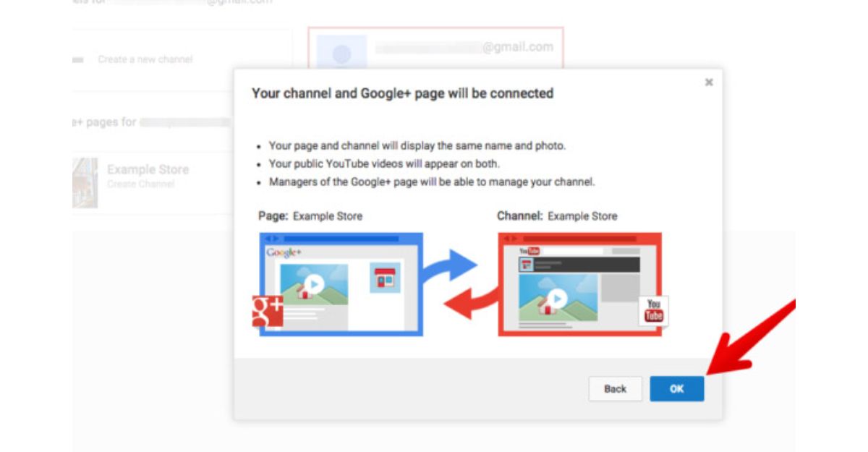Click the 'Example Store' name in background list
The image size is (868, 452).
point(148,169)
